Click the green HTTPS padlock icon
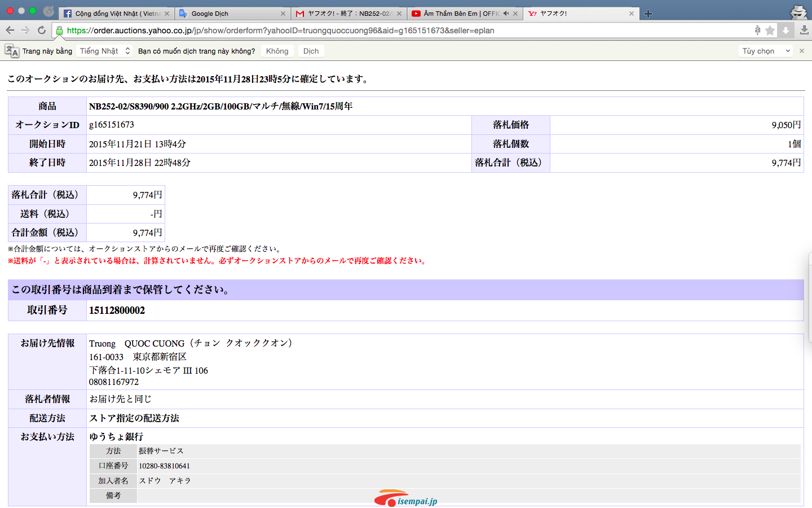This screenshot has width=812, height=508. coord(59,30)
